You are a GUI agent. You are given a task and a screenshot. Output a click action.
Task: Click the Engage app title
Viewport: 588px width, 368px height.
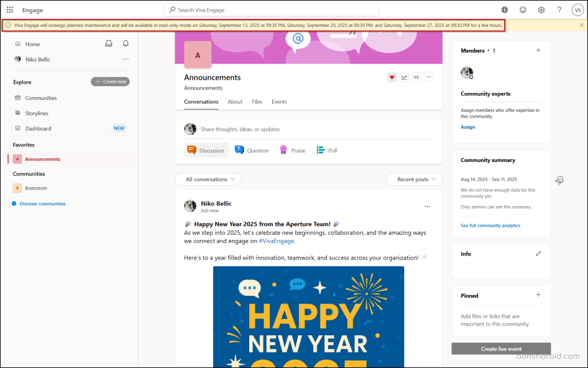(x=33, y=10)
